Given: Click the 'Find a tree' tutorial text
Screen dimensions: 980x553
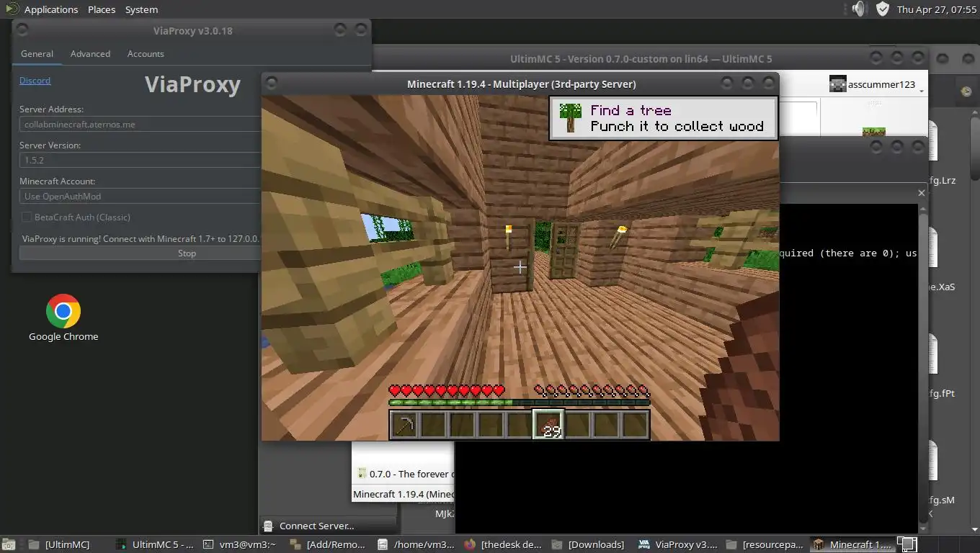Looking at the screenshot, I should [x=631, y=110].
